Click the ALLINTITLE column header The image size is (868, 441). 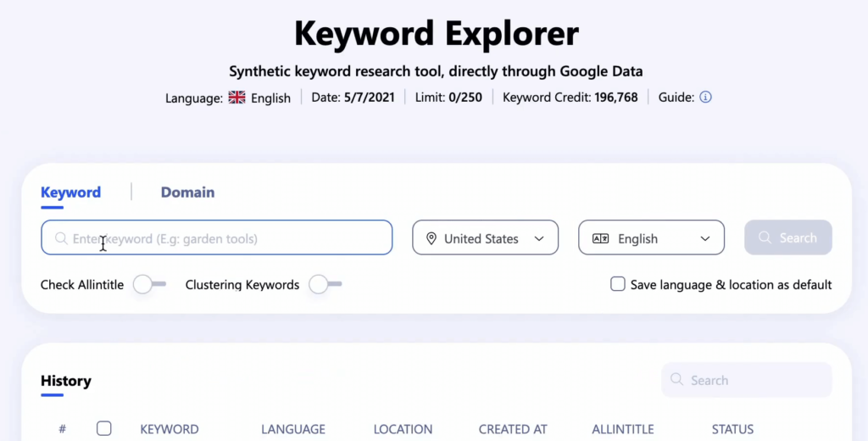click(x=623, y=429)
